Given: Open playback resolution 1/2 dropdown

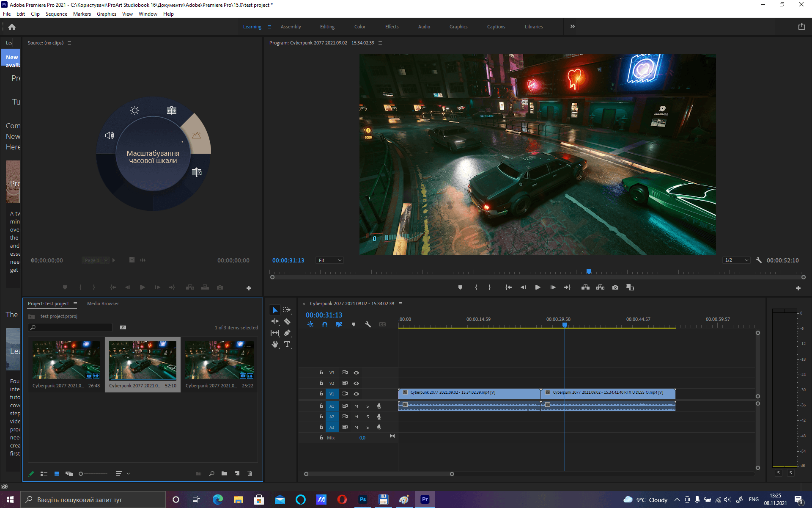Looking at the screenshot, I should click(x=736, y=260).
